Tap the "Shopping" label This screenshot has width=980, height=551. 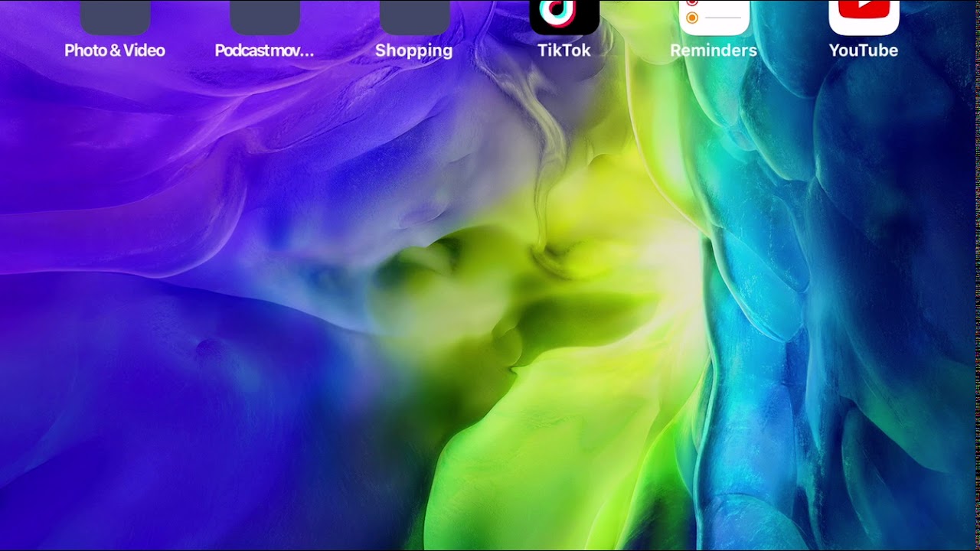(x=414, y=51)
